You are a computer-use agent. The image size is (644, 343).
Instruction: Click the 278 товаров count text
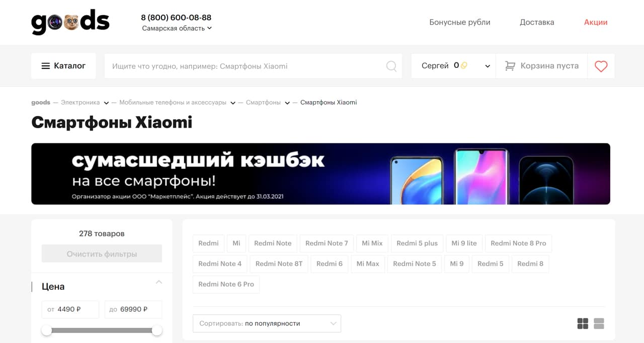pyautogui.click(x=102, y=233)
